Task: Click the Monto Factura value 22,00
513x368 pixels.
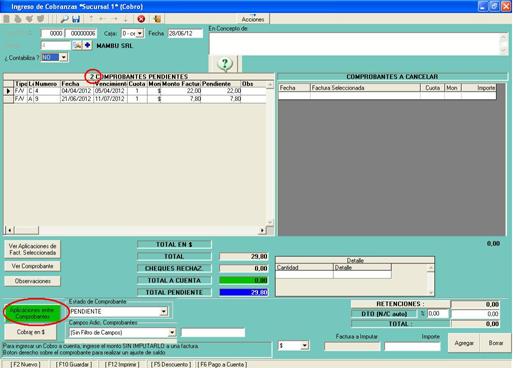Action: 181,91
